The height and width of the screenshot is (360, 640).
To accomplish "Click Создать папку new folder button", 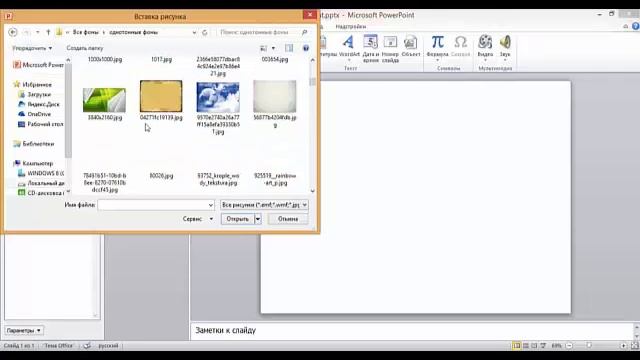I will click(85, 48).
